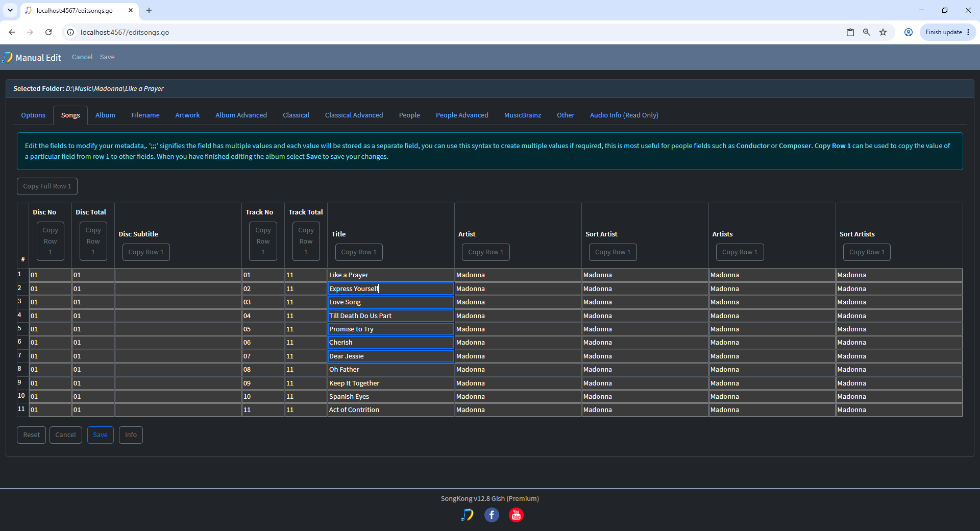Viewport: 980px width, 531px height.
Task: Open the Classical tab
Action: 296,115
